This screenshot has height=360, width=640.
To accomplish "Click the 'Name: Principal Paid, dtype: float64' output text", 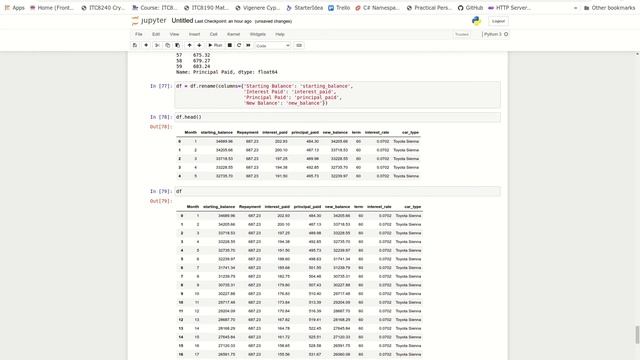I will coord(227,72).
